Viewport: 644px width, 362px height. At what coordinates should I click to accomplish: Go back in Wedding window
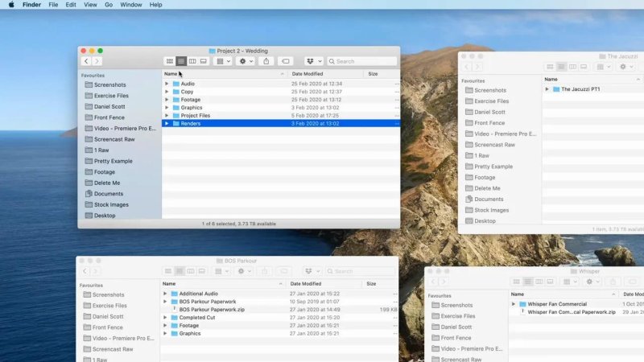[x=86, y=61]
